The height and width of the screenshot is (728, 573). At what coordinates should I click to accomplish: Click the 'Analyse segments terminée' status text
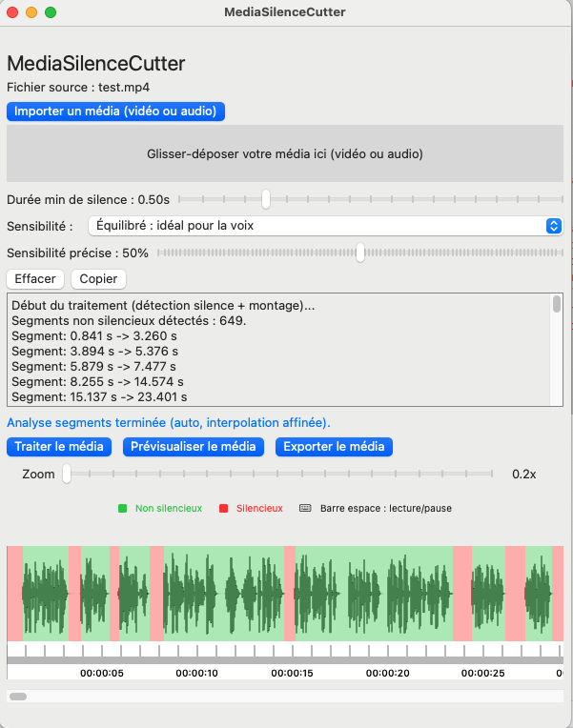[168, 422]
